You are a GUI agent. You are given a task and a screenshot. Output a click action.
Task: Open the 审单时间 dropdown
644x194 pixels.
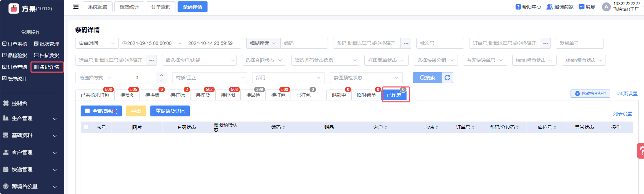(97, 43)
